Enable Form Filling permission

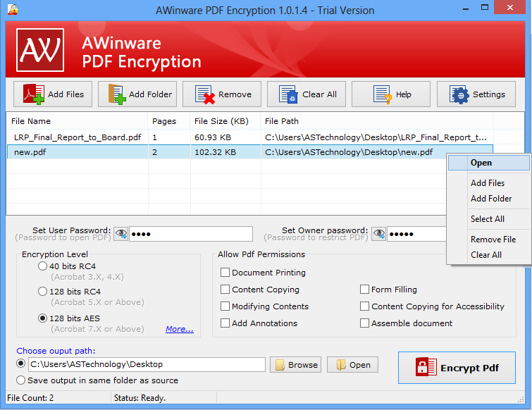tap(364, 290)
